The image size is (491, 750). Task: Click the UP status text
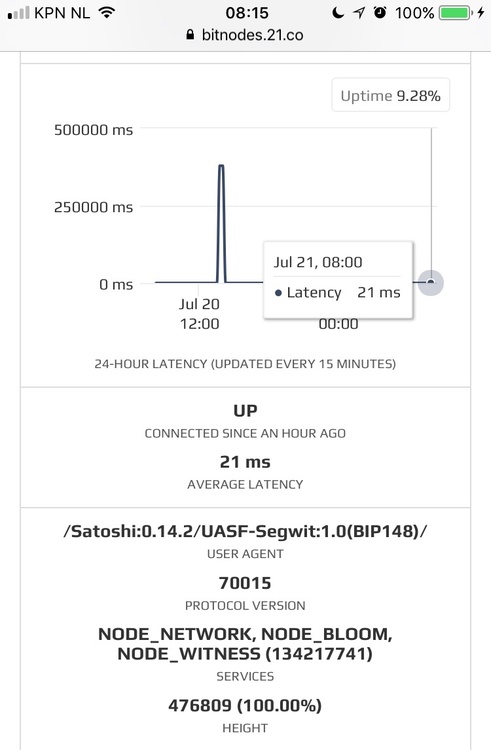pyautogui.click(x=245, y=410)
